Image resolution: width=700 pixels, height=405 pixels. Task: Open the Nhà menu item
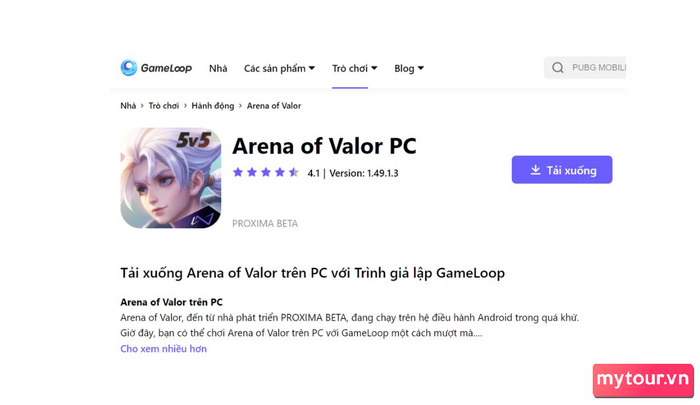pyautogui.click(x=218, y=68)
